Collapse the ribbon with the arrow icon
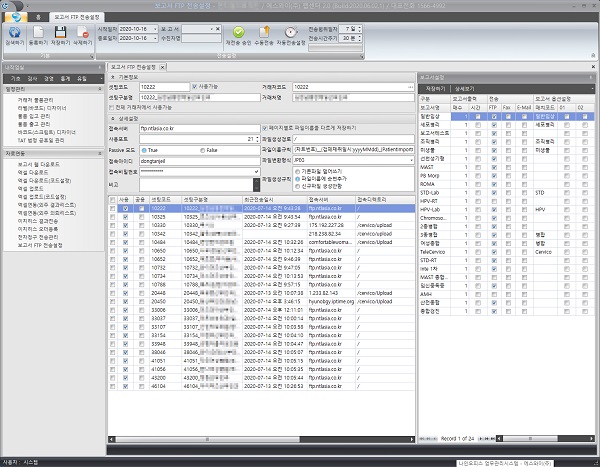Viewport: 600px width, 467px height. [593, 56]
